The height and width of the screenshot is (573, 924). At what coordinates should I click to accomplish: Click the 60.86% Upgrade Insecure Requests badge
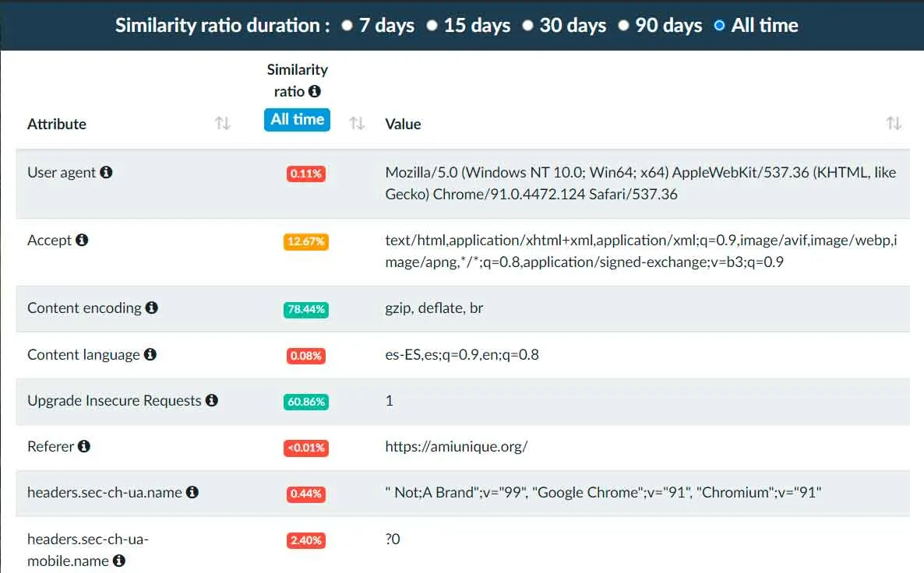(306, 402)
